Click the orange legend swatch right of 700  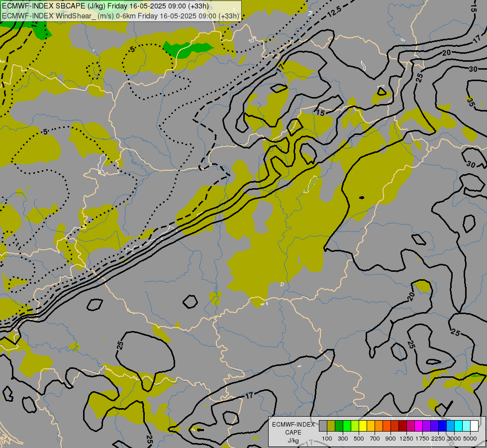coord(379,426)
